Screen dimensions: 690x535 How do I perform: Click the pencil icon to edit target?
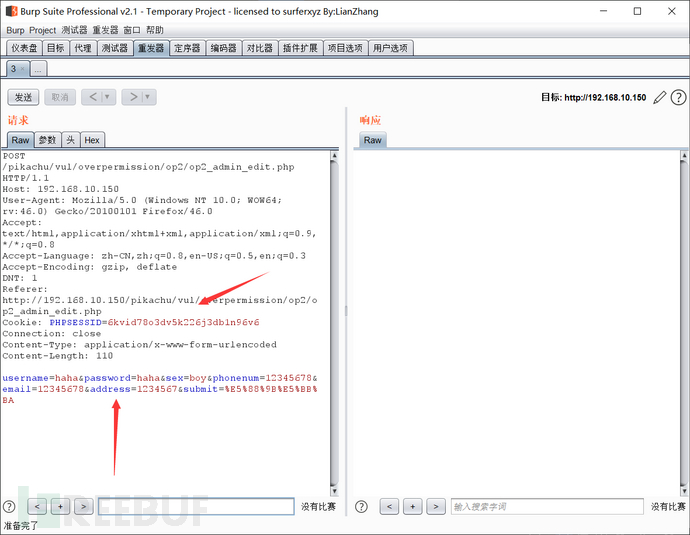click(659, 97)
